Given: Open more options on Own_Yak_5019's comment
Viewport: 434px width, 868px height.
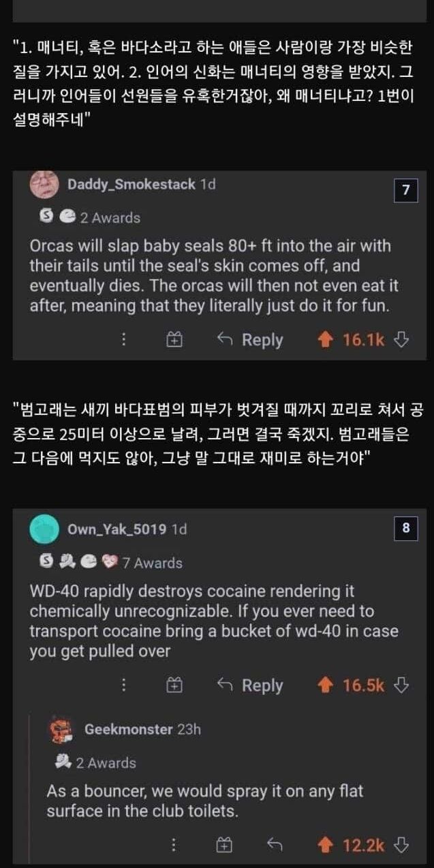Looking at the screenshot, I should (x=123, y=685).
